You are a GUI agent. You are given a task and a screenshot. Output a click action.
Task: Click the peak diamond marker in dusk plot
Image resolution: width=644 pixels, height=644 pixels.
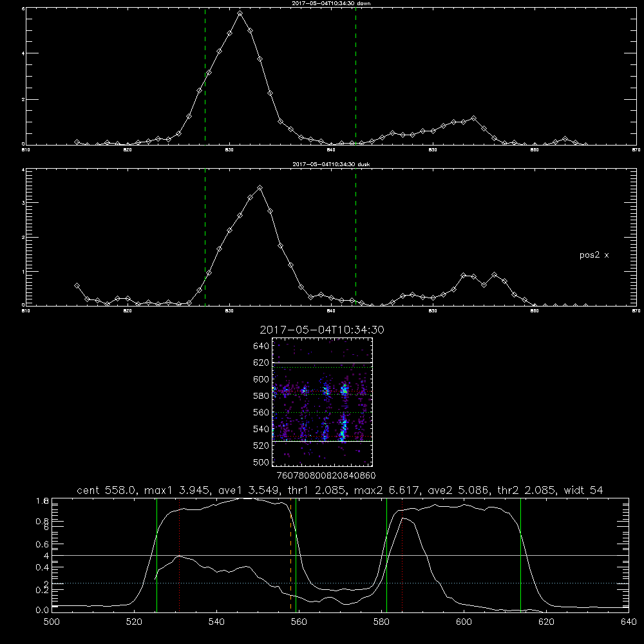tap(260, 188)
